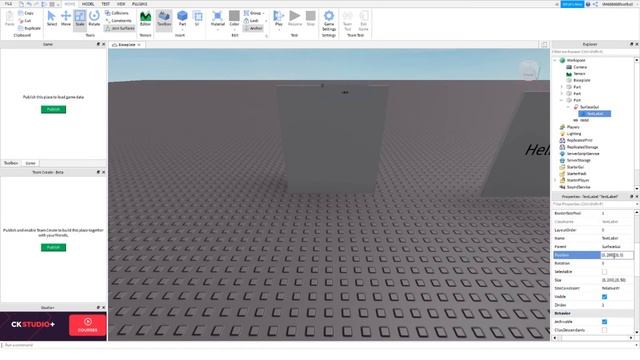Open the Play mode dropdown arrow
The image size is (640, 360).
pos(279,29)
